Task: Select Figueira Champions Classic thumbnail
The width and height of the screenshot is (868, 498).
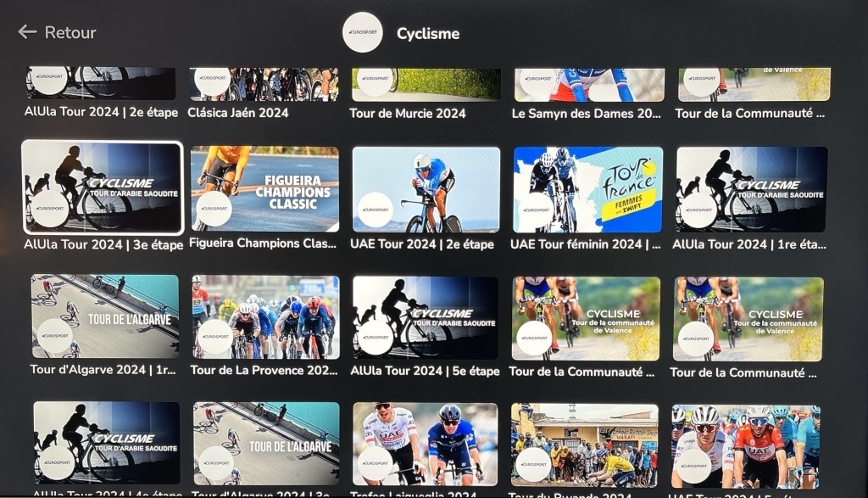Action: (264, 188)
